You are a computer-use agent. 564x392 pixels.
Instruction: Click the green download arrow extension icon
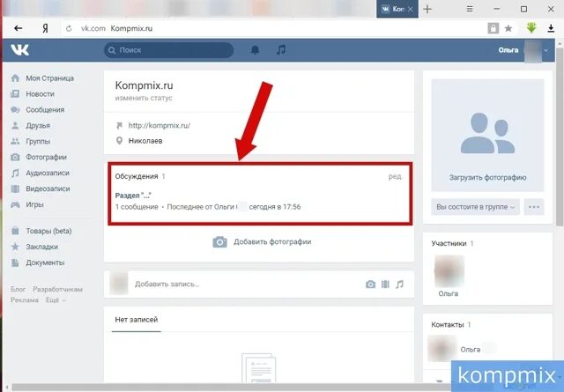point(531,27)
